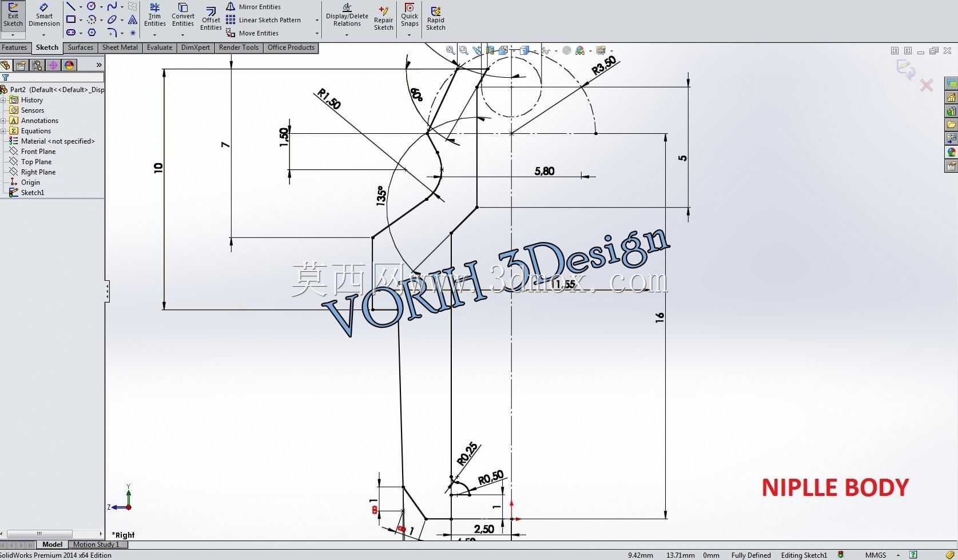Expand the History tree node
This screenshot has height=560, width=958.
pos(3,100)
